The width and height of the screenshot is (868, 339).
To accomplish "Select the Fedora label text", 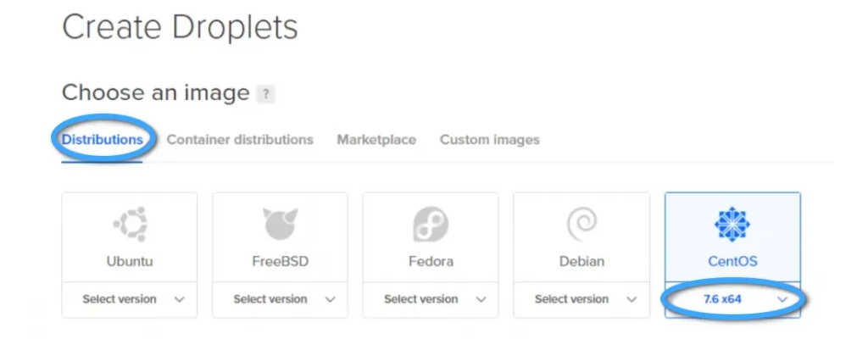I will 431,262.
